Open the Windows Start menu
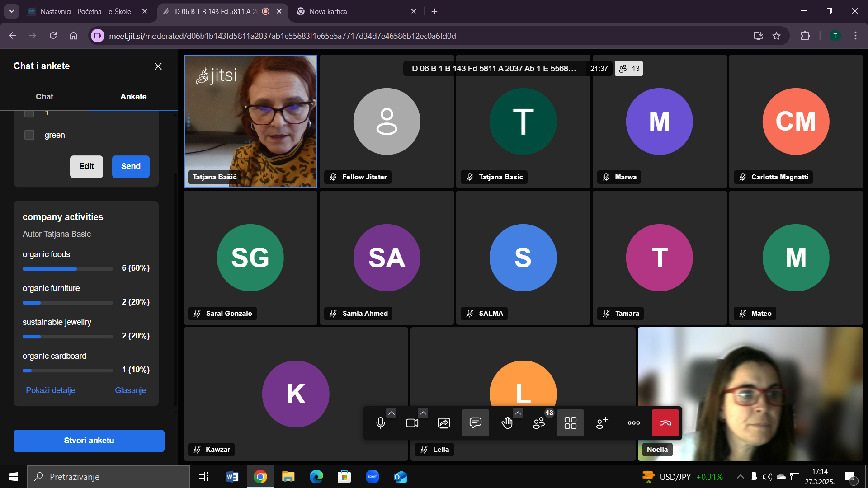The image size is (868, 488). [x=14, y=477]
